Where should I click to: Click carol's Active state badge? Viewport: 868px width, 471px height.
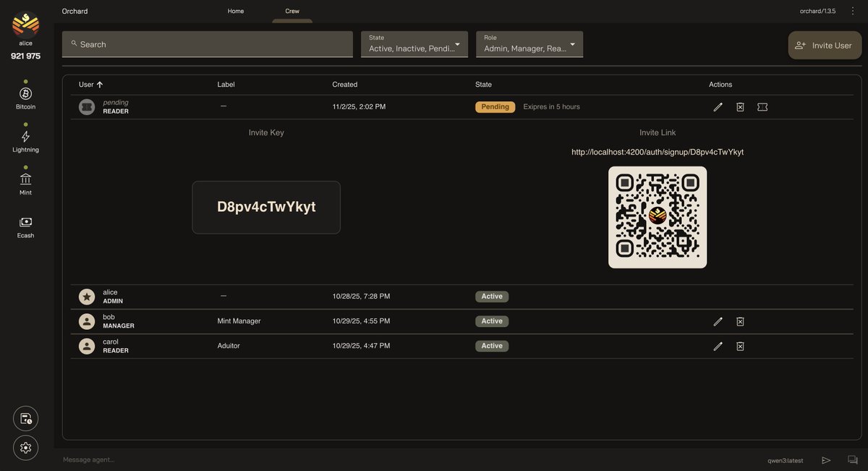[492, 346]
